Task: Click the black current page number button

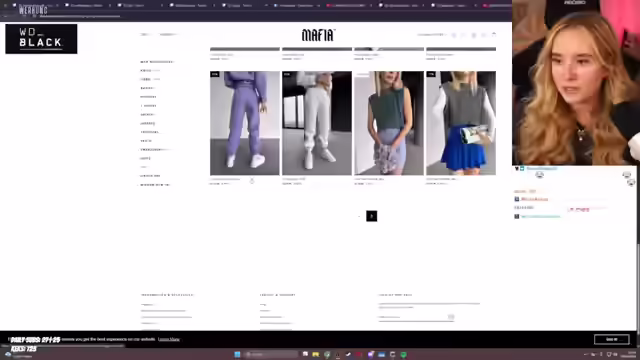Action: (x=371, y=216)
